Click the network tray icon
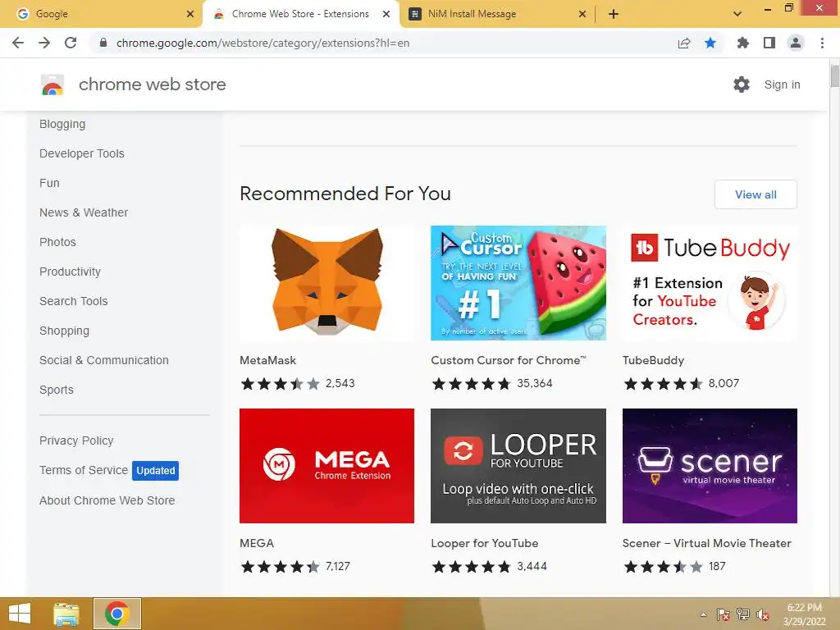This screenshot has width=840, height=630. [x=742, y=614]
